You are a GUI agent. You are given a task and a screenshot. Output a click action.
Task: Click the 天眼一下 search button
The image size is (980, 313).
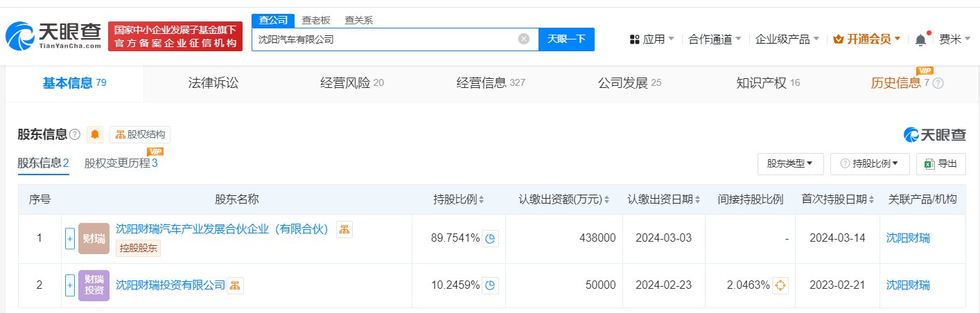point(566,39)
